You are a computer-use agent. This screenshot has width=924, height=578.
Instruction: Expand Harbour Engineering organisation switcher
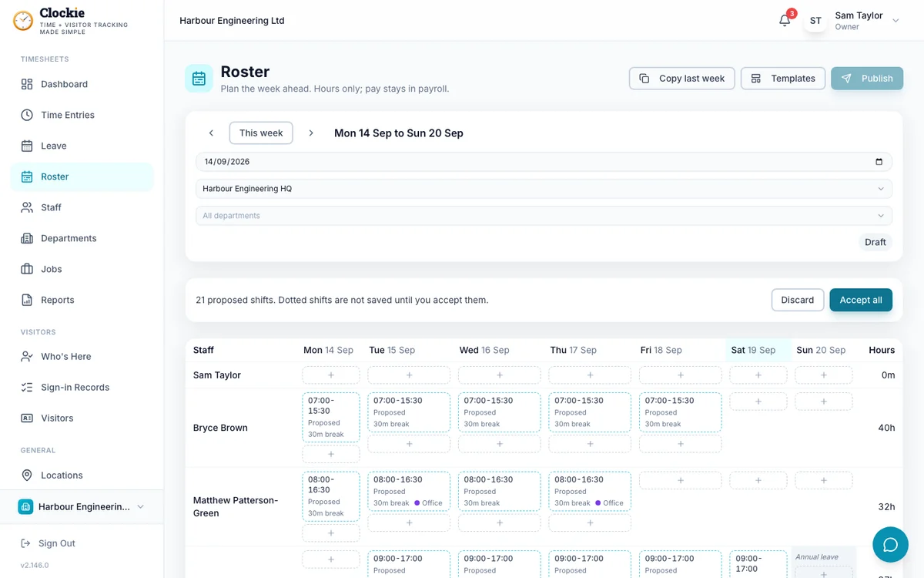point(82,507)
